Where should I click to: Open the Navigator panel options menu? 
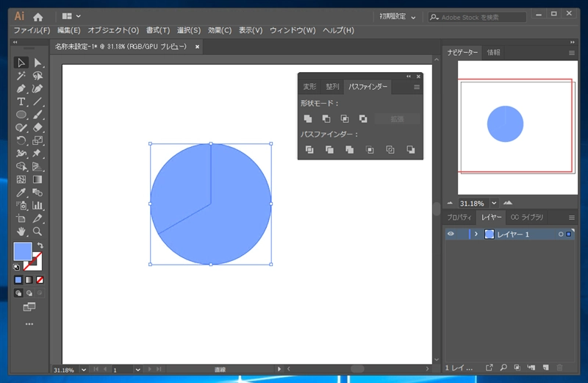pos(572,53)
